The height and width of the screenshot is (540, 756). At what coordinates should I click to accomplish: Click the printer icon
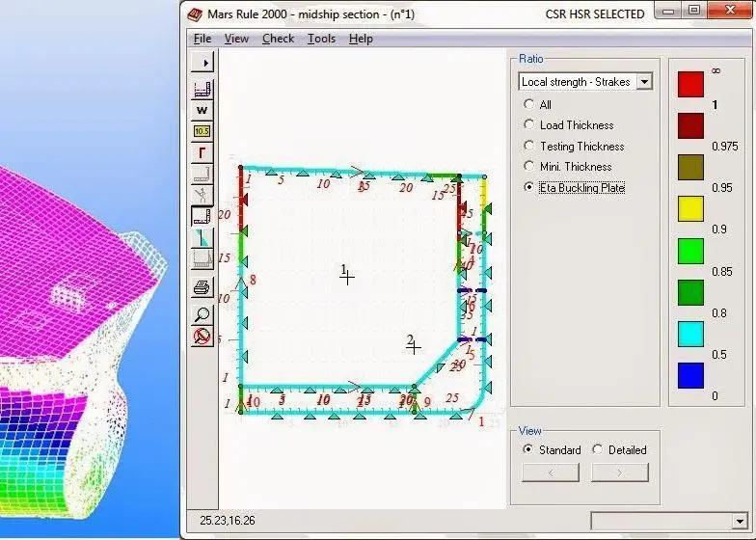pos(202,287)
